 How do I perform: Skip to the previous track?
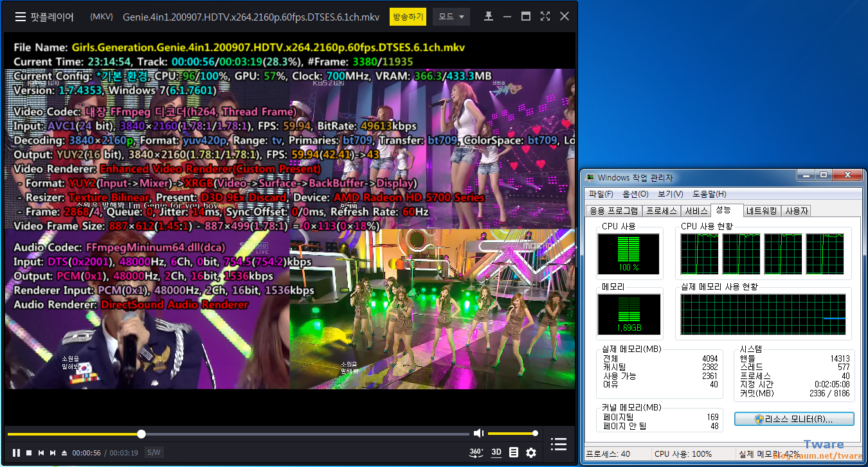(x=41, y=453)
